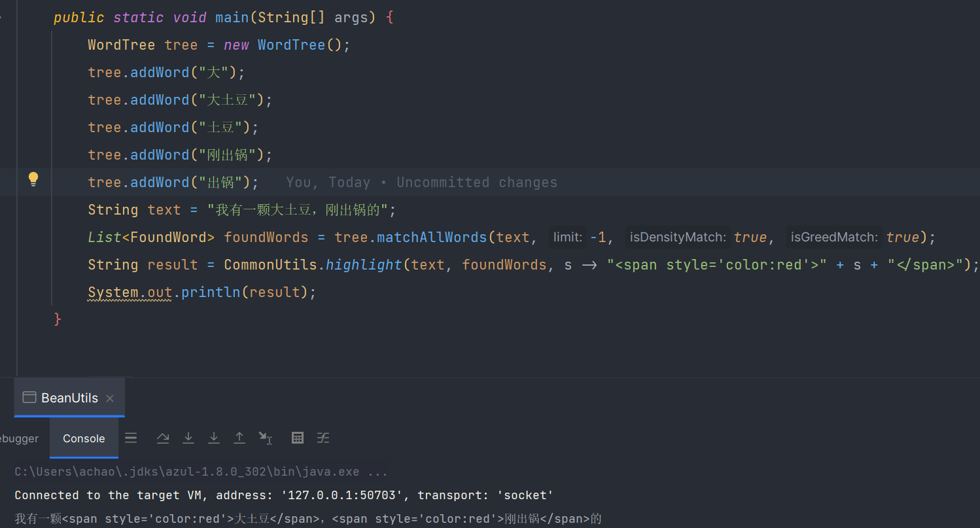Image resolution: width=980 pixels, height=528 pixels.
Task: Click the Show Execution Point icon
Action: [x=131, y=438]
